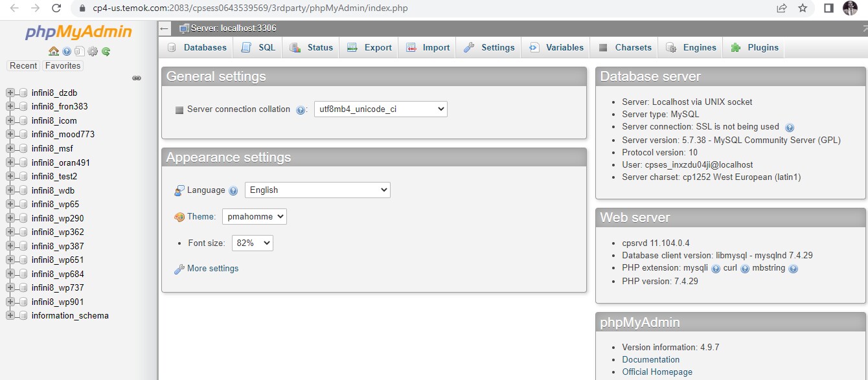Change font size using its dropdown
868x380 pixels.
click(252, 243)
